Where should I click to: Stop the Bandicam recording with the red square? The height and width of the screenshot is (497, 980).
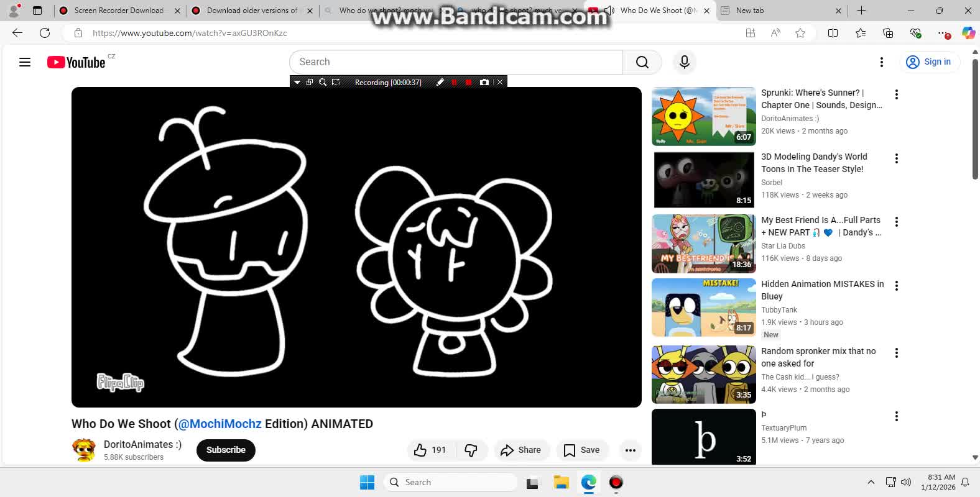tap(468, 82)
